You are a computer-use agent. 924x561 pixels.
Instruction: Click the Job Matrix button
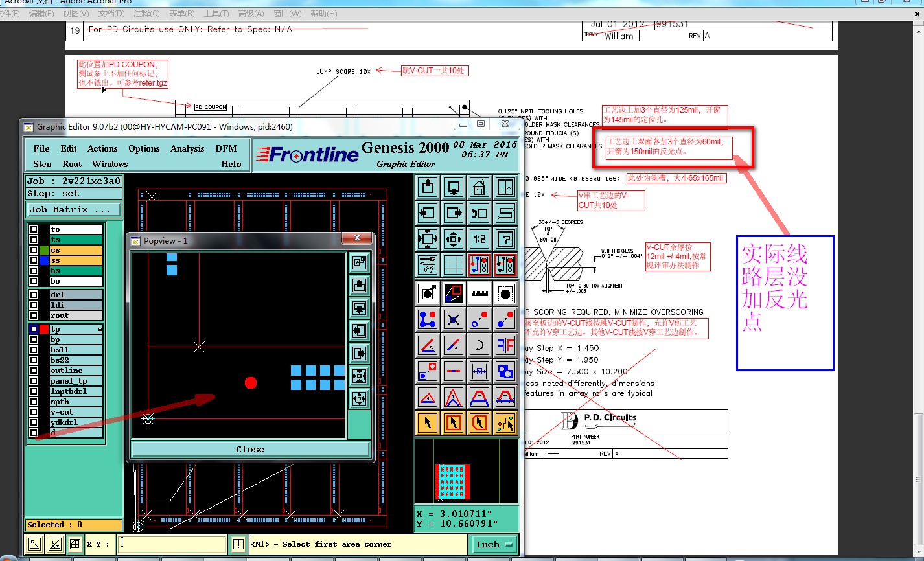[73, 209]
